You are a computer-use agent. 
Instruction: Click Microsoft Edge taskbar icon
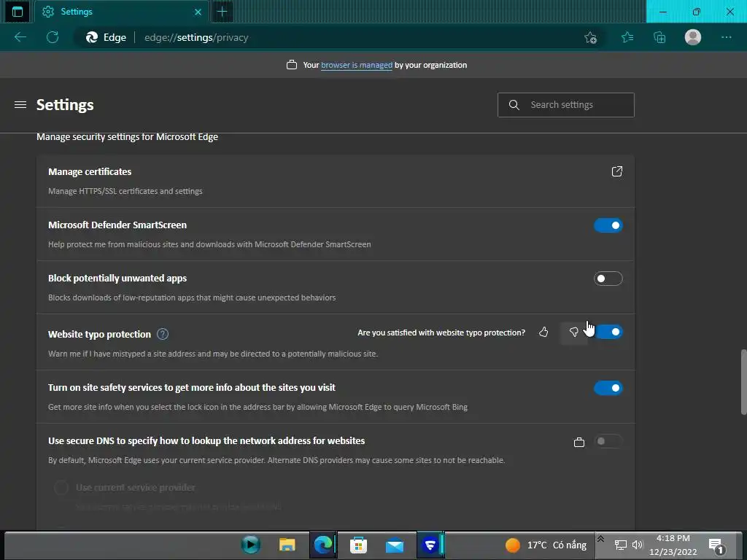coord(322,545)
